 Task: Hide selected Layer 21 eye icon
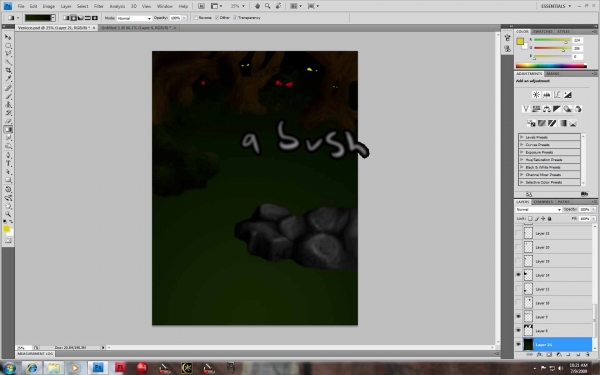pyautogui.click(x=518, y=344)
